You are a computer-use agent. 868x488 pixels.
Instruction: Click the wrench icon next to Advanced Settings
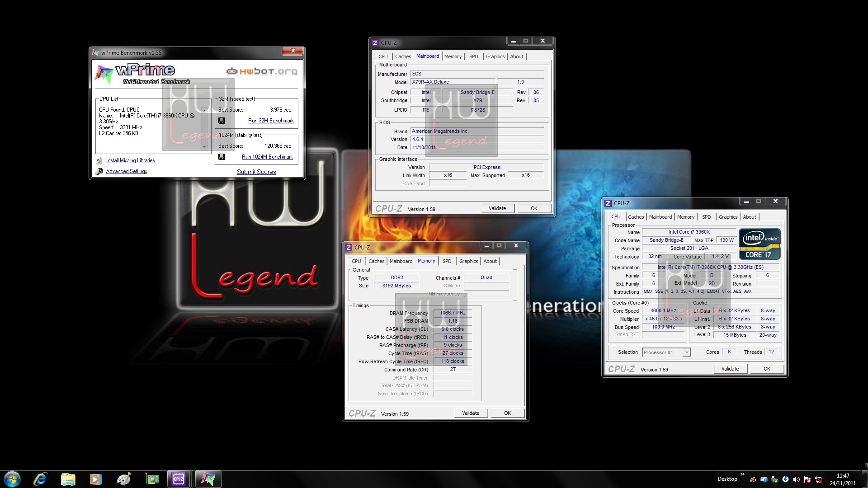pos(99,171)
